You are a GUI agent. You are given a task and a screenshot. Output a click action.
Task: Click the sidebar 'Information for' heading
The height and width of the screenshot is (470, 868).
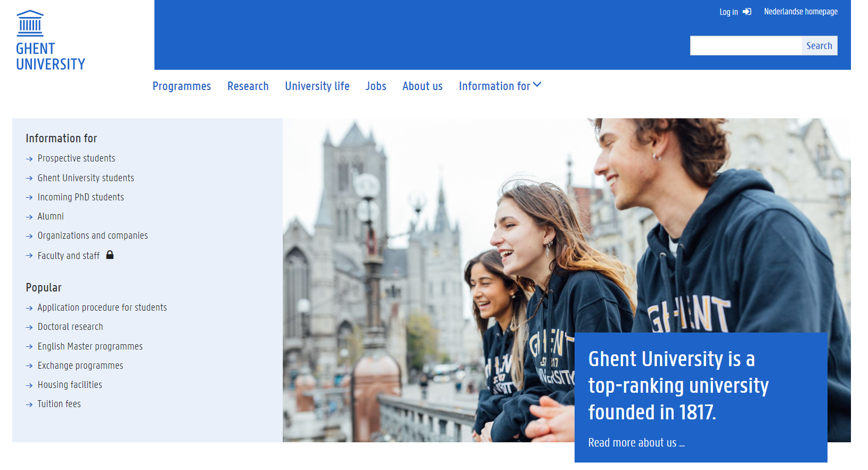[61, 139]
